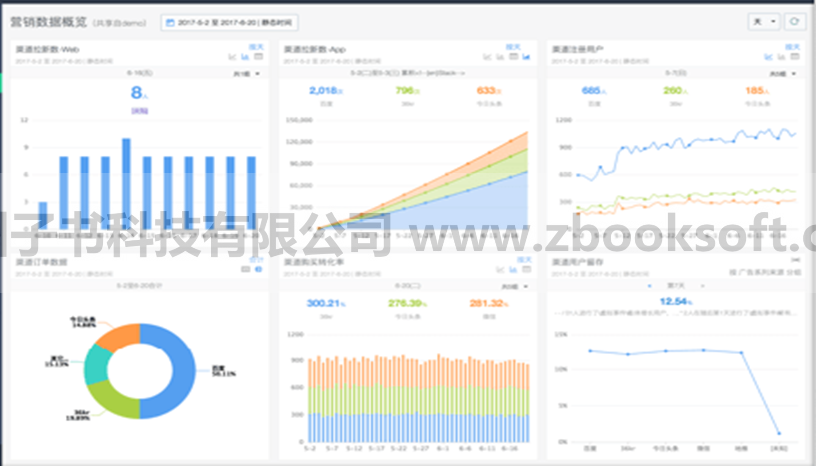Click the 260 value in 渠道注册用户 card
The image size is (816, 466).
675,91
